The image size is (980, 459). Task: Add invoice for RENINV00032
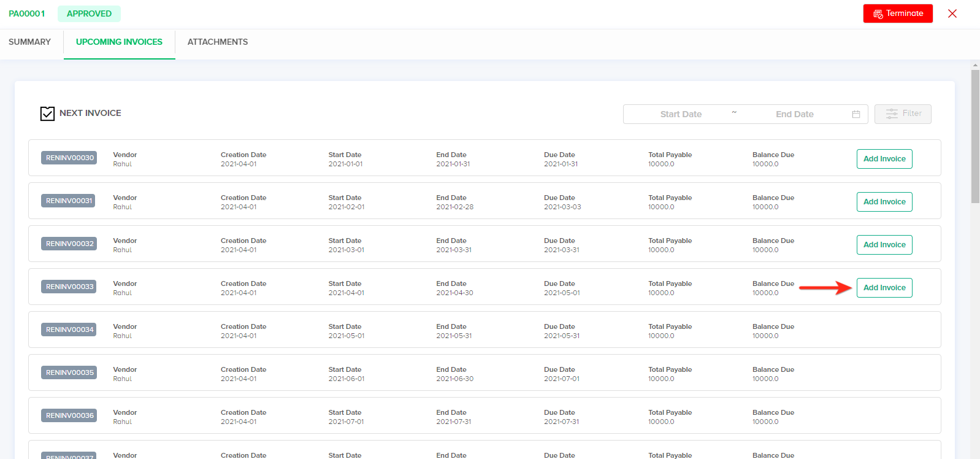click(884, 245)
